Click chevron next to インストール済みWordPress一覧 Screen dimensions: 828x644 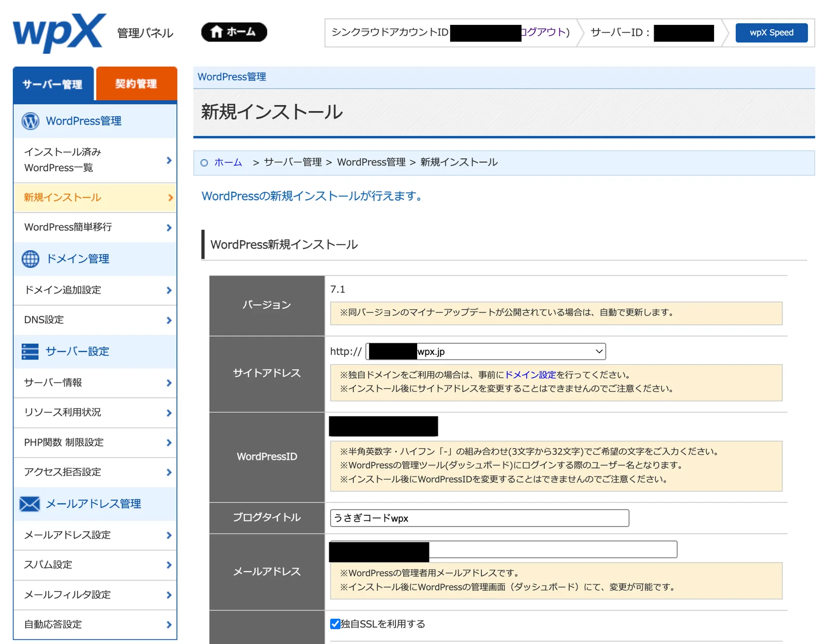click(169, 160)
